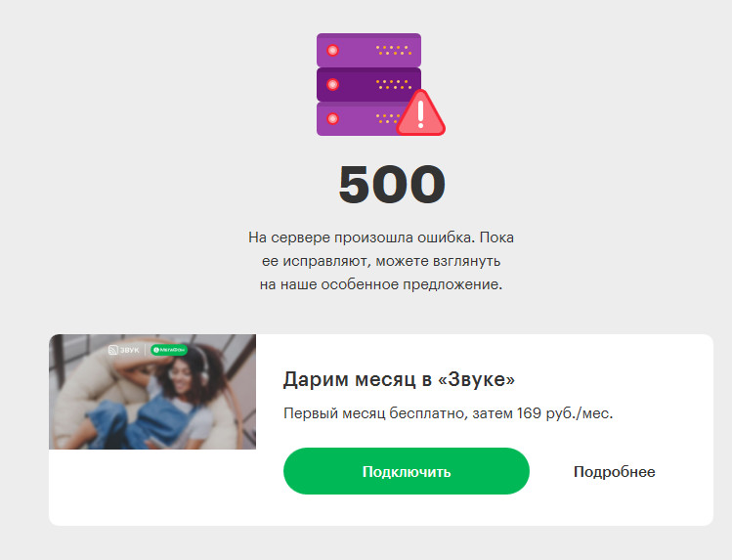Click the 500 error code heading
The width and height of the screenshot is (732, 560).
pos(392,185)
